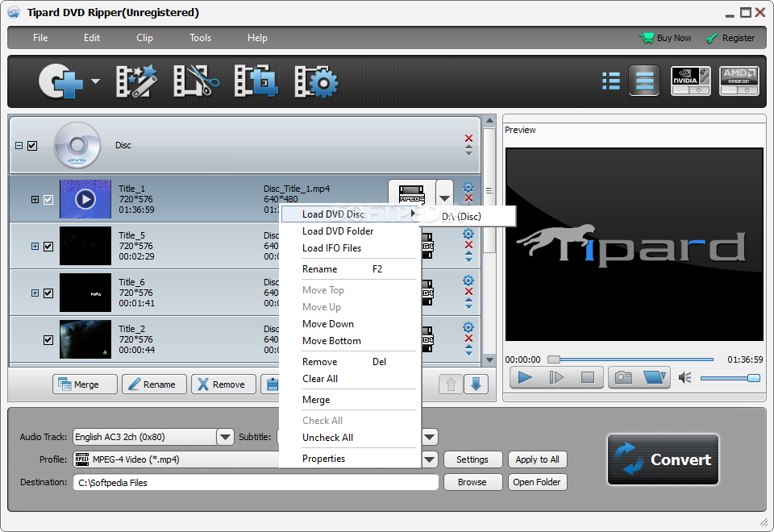Open Title_1 MPEG4 format icon
Image resolution: width=774 pixels, height=532 pixels.
[x=412, y=194]
